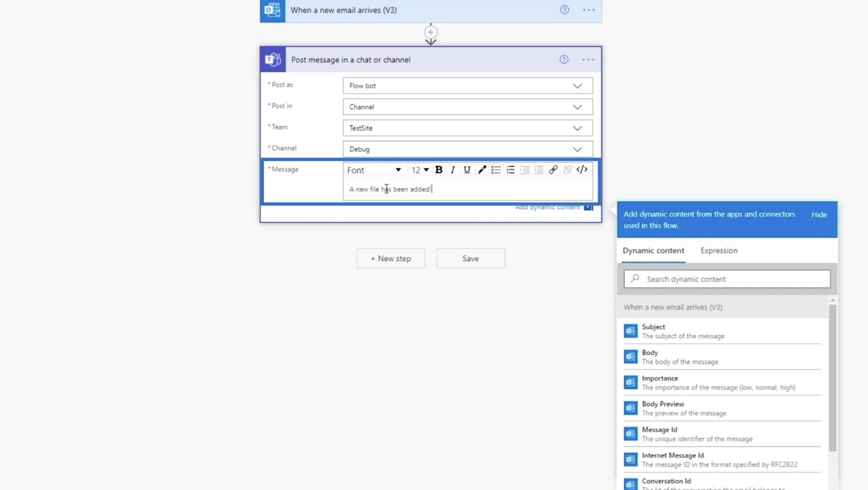Insert the Body Preview dynamic content
The width and height of the screenshot is (868, 490).
722,408
